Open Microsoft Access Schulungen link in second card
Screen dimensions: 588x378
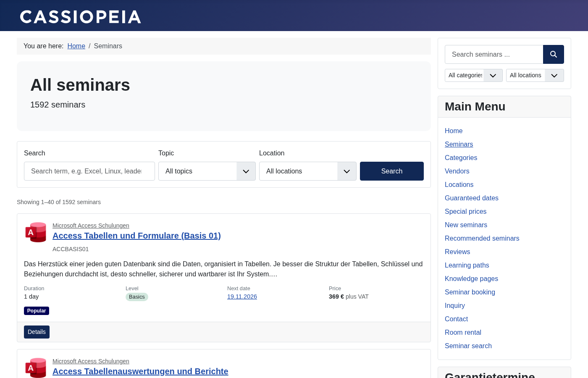point(91,361)
